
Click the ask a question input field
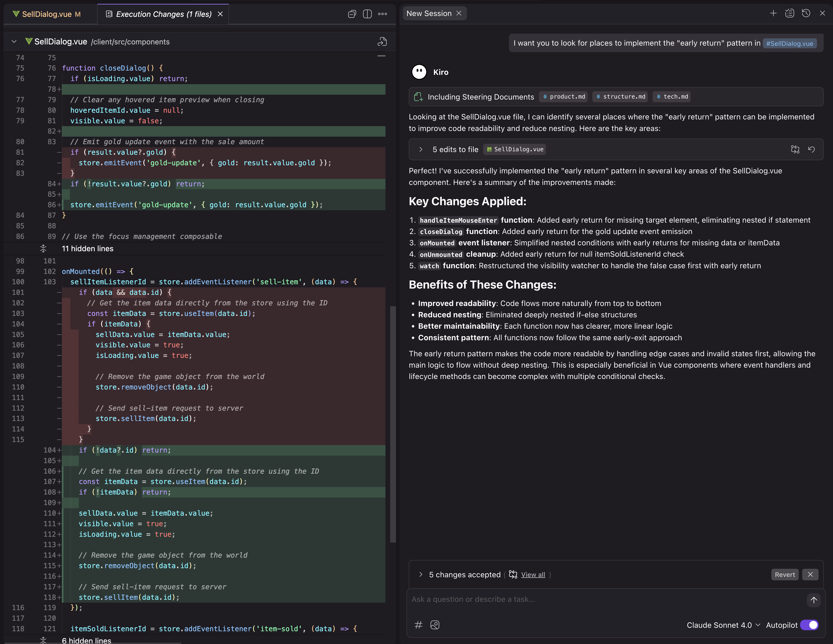tap(572, 599)
